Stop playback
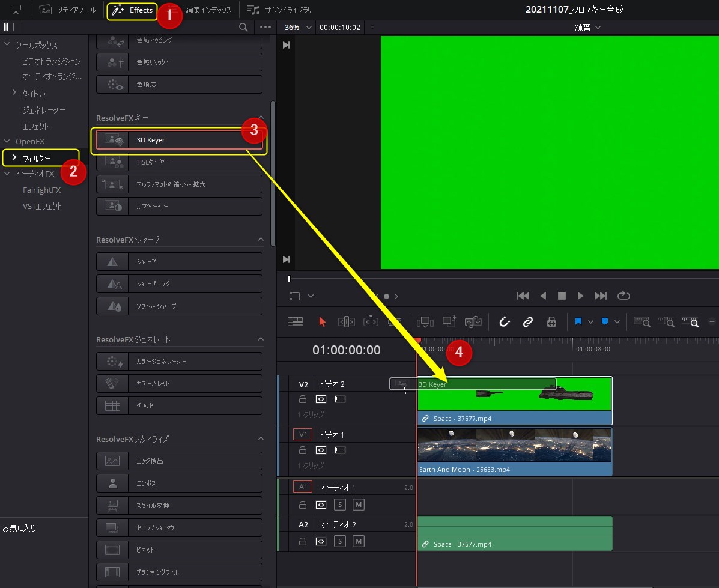 [562, 296]
